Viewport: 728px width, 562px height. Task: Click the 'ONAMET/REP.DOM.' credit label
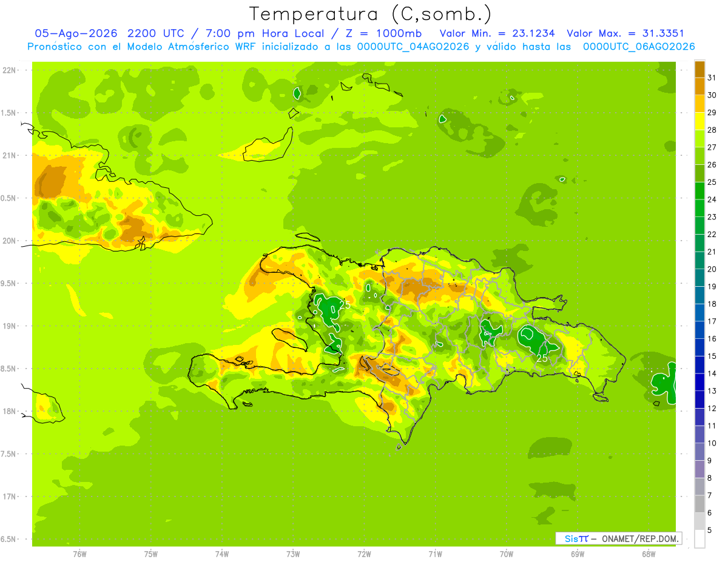[639, 538]
